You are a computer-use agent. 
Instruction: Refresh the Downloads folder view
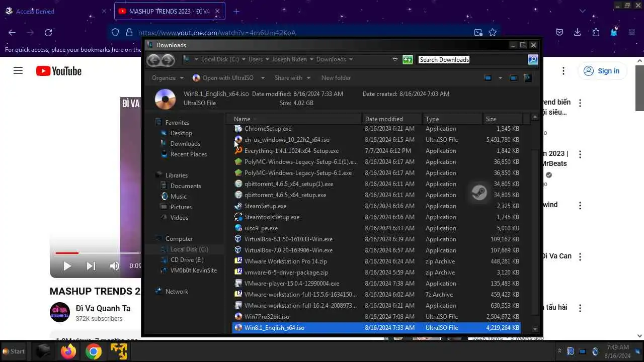(408, 59)
